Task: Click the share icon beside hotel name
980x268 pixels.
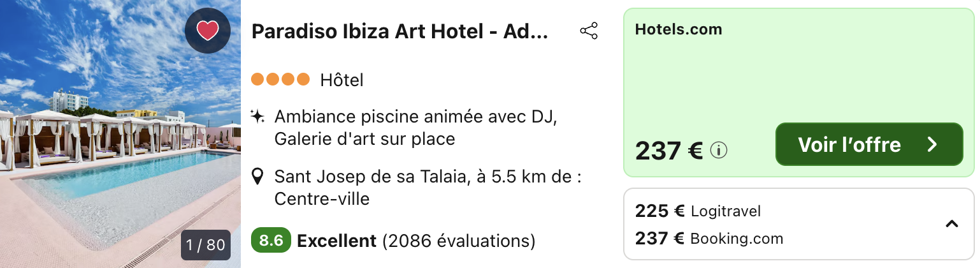Action: coord(589,31)
